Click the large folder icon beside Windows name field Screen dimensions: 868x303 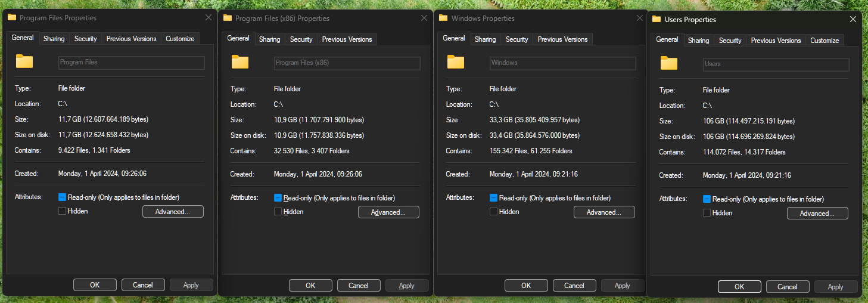456,62
